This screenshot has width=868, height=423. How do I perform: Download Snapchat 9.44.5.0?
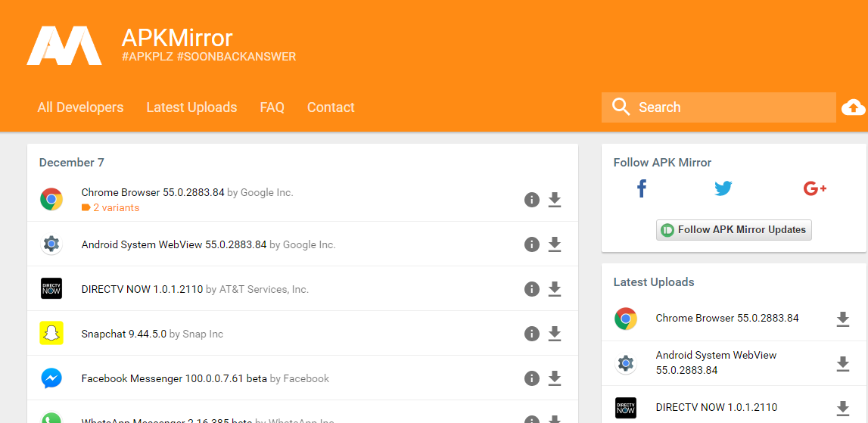tap(555, 333)
